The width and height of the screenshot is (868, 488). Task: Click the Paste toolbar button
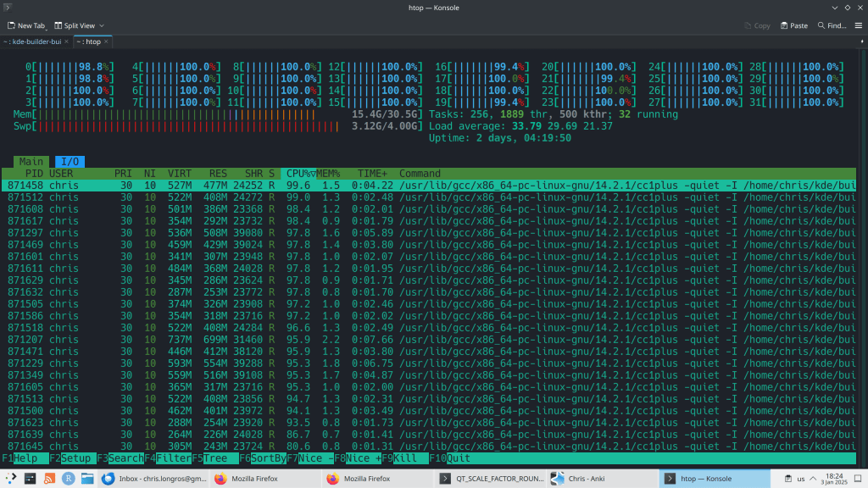(793, 25)
